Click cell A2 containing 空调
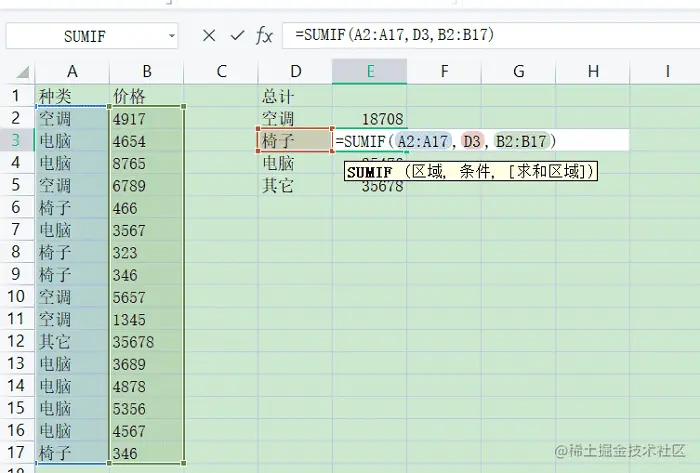 72,118
